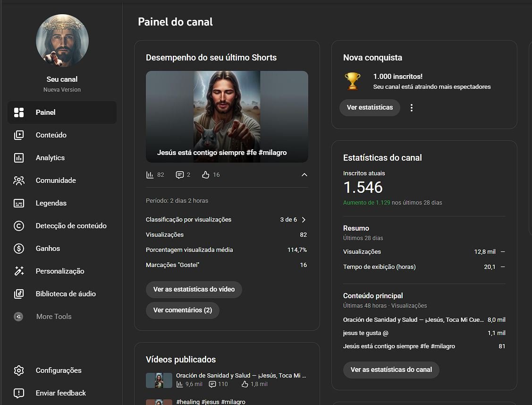The height and width of the screenshot is (405, 532).
Task: Open Personalização menu item
Action: pos(62,271)
